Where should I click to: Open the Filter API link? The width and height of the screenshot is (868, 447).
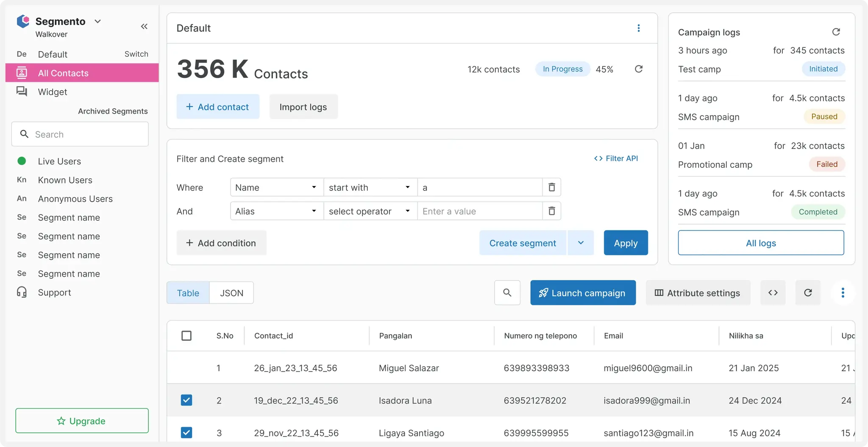coord(616,158)
